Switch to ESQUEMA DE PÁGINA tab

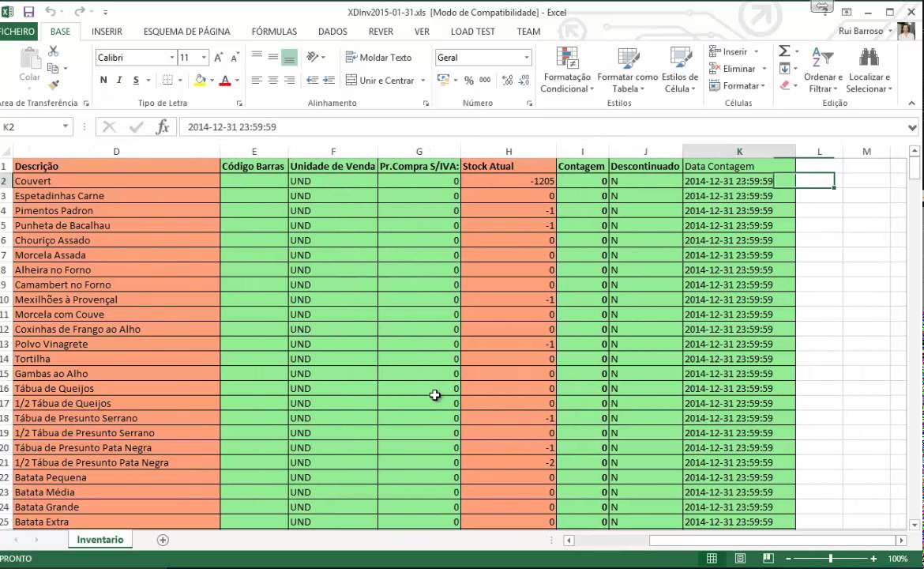(187, 32)
